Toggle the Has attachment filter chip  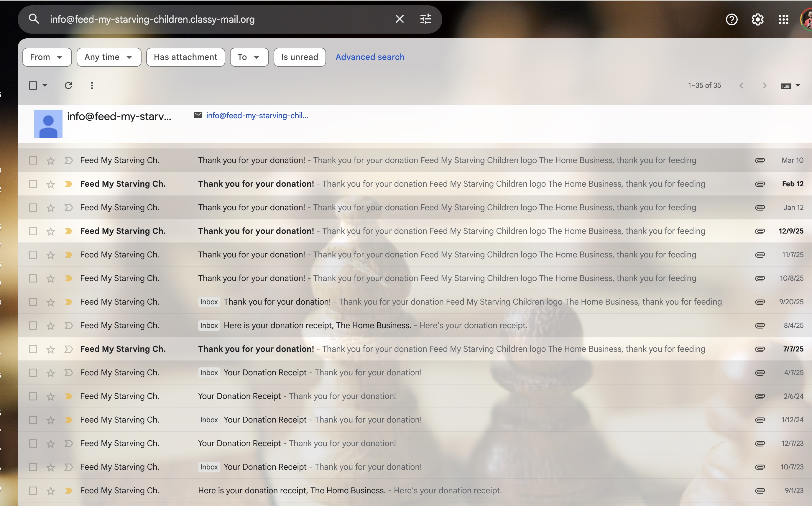(x=185, y=57)
